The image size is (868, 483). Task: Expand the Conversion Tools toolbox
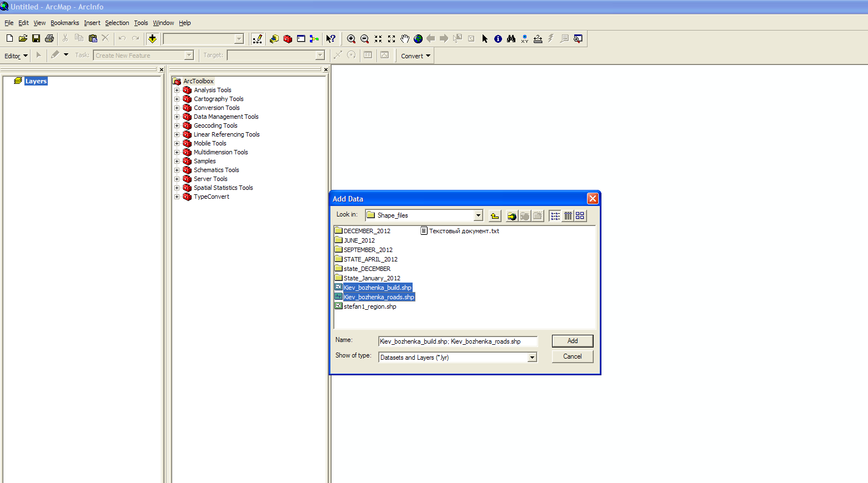coord(177,108)
